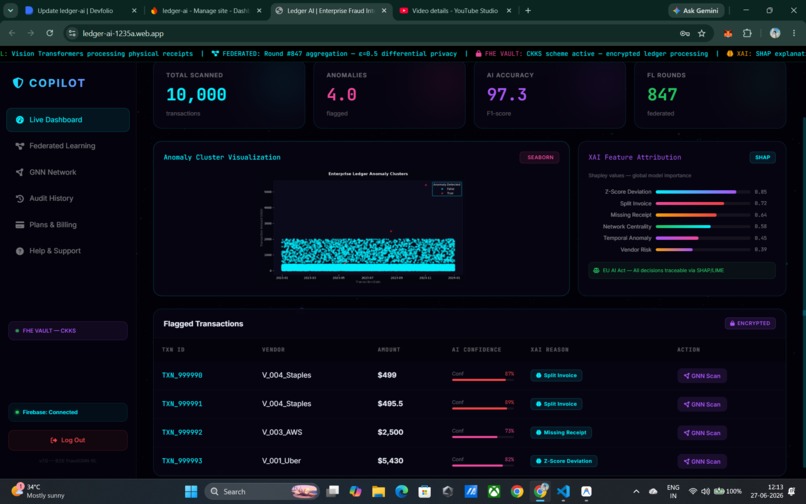This screenshot has height=504, width=806.
Task: Click the ENCRYPTED badge in Flagged Transactions
Action: click(750, 323)
